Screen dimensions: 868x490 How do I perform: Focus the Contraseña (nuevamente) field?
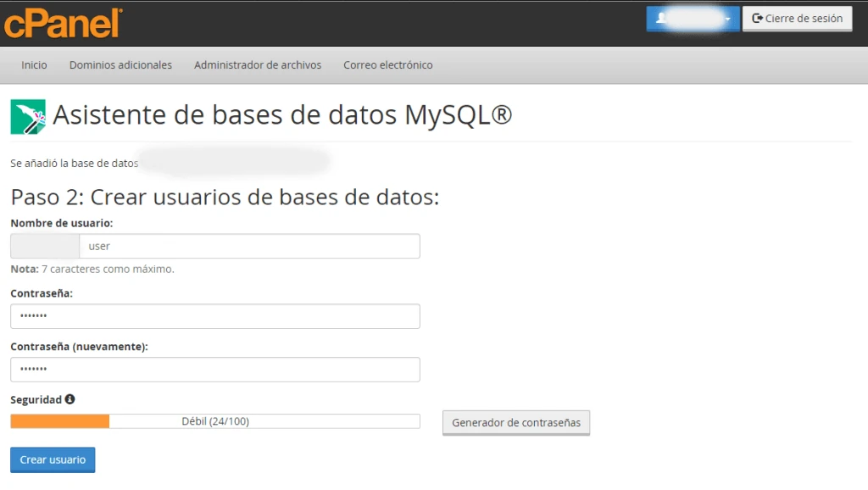click(215, 370)
